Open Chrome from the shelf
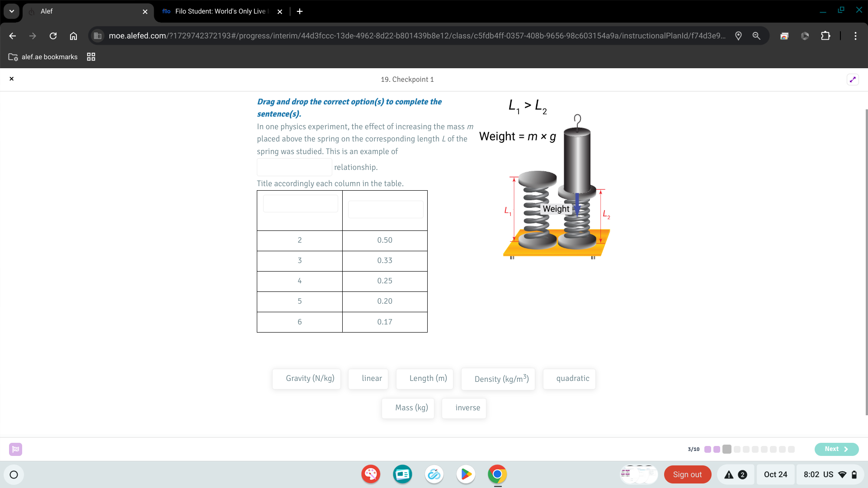The image size is (868, 488). [497, 474]
